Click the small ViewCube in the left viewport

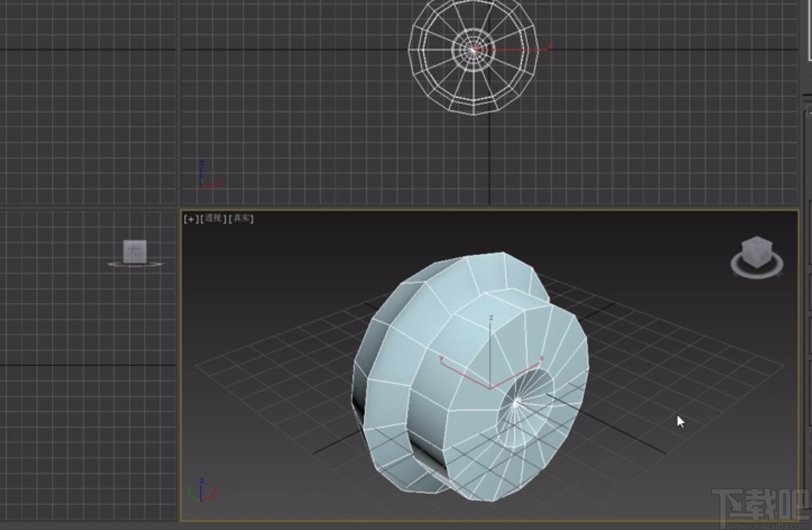click(x=135, y=252)
